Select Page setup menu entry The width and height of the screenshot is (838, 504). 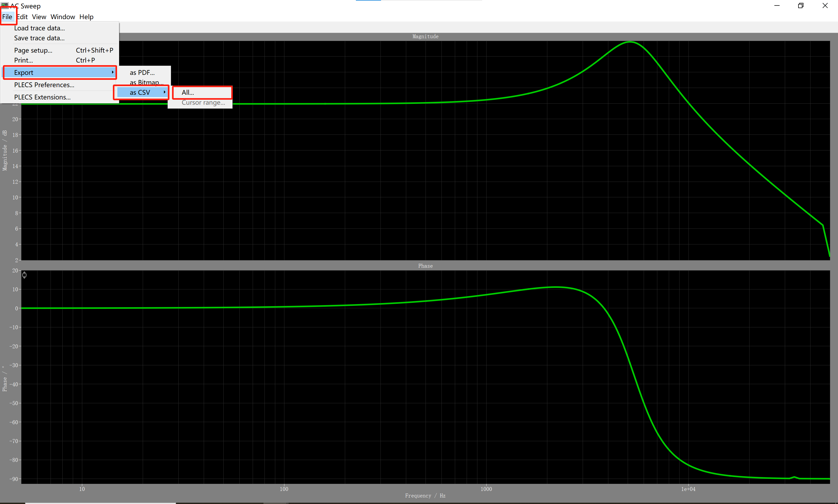point(33,50)
